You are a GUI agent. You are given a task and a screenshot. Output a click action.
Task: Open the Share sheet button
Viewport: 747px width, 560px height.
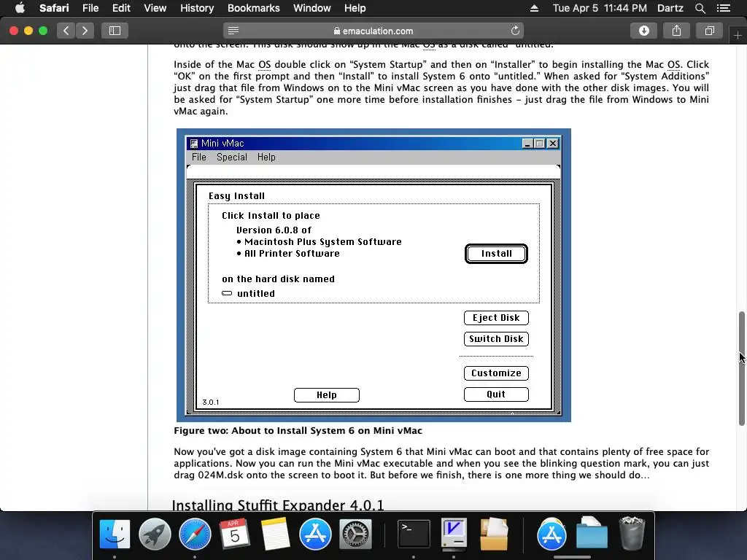pos(676,31)
